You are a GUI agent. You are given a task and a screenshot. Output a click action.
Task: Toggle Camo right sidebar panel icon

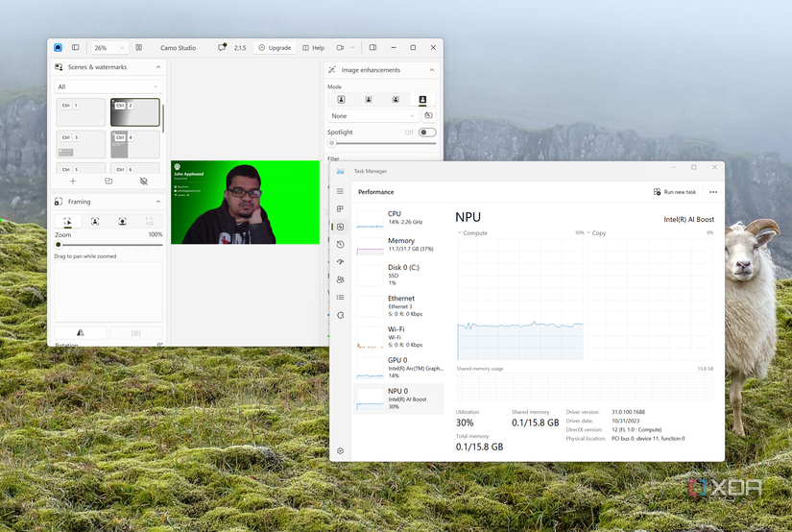point(372,47)
